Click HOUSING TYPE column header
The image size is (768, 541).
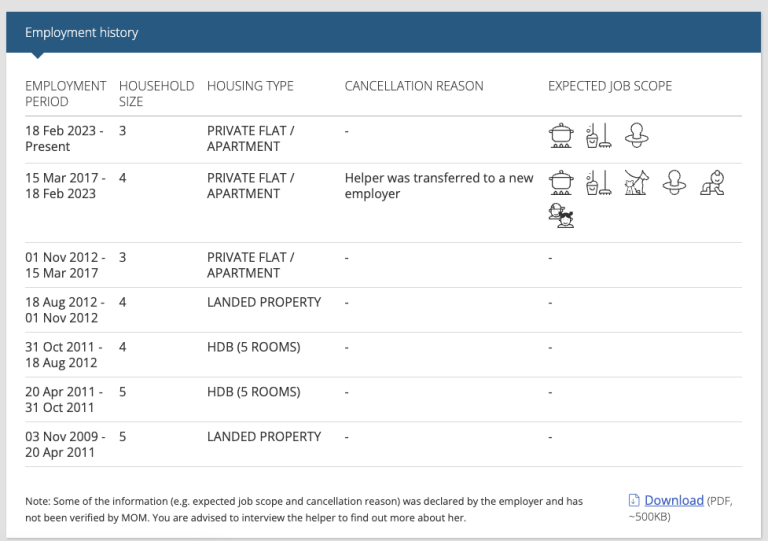point(250,86)
